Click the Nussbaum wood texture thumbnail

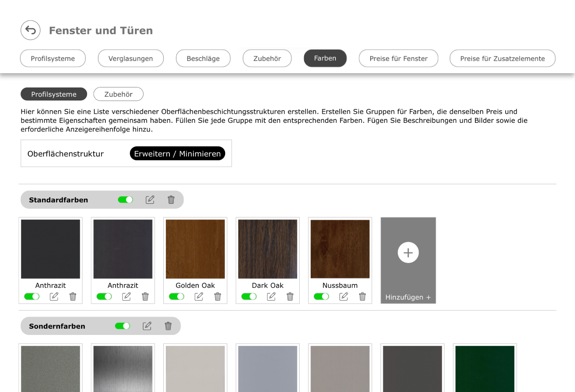point(340,249)
